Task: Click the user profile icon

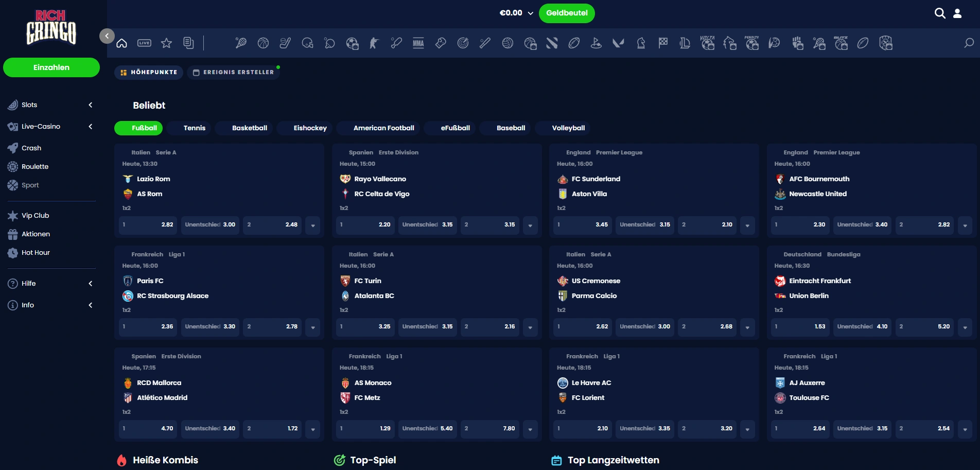Action: tap(957, 13)
